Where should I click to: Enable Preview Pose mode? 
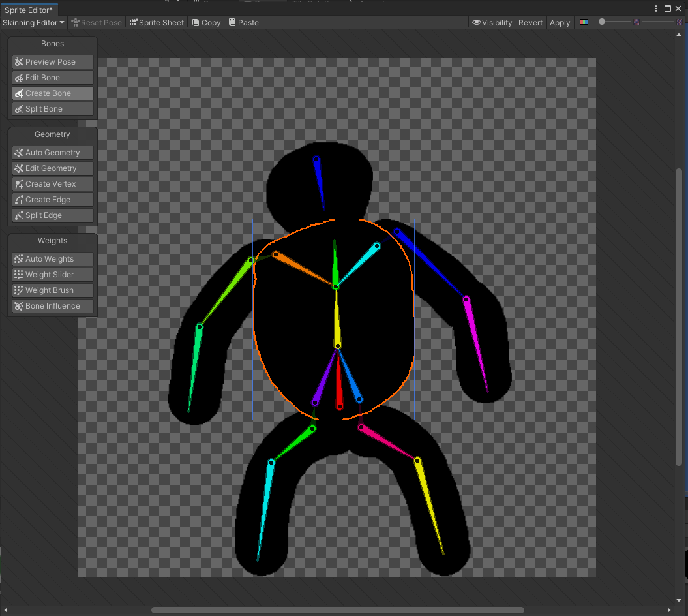tap(52, 61)
